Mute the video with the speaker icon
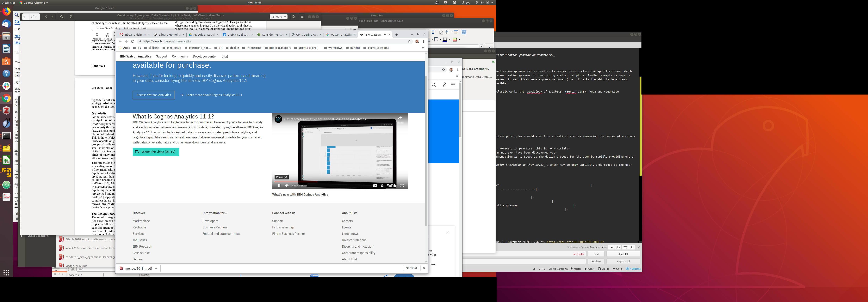 pos(286,186)
